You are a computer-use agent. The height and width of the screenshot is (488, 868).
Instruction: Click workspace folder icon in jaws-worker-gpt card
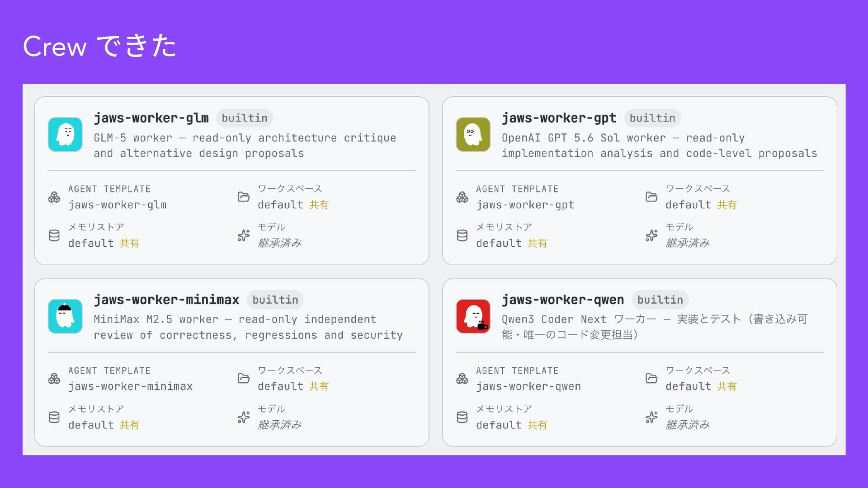pyautogui.click(x=651, y=197)
